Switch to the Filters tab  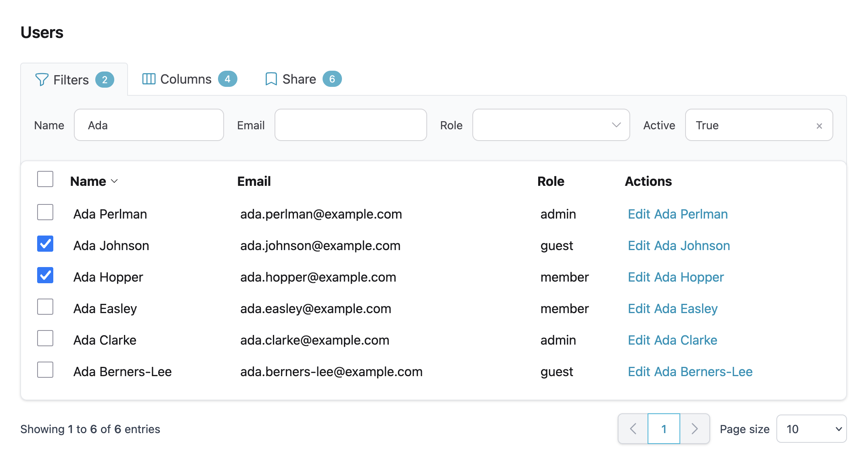click(74, 80)
